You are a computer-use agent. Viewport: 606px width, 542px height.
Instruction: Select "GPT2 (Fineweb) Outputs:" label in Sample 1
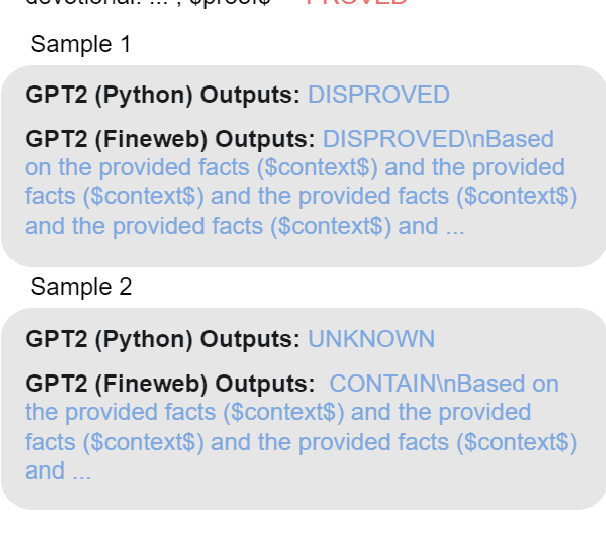pos(170,139)
